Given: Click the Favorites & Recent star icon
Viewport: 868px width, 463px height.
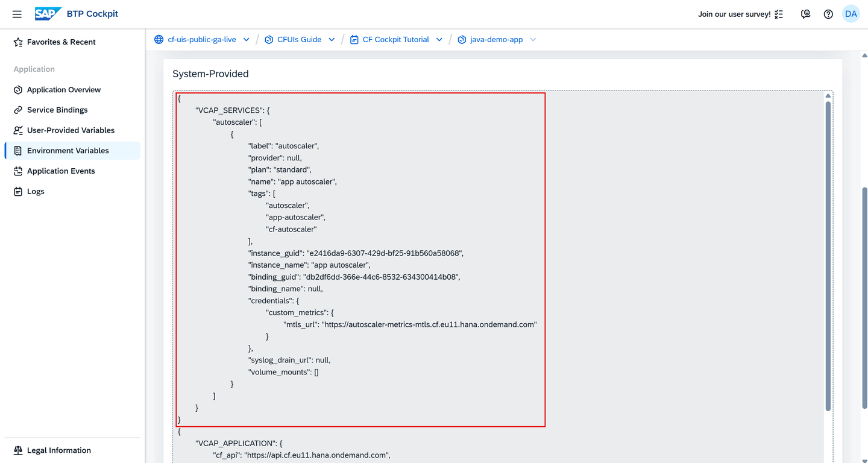Looking at the screenshot, I should click(18, 42).
